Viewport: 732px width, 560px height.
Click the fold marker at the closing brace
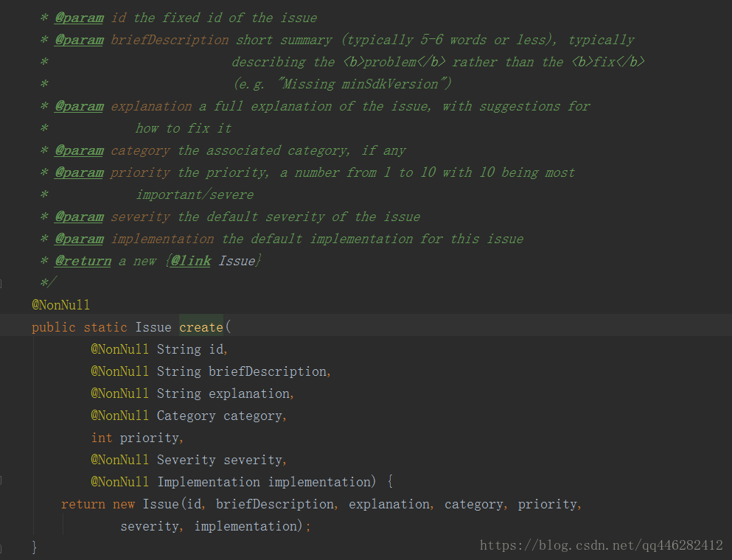coord(2,547)
